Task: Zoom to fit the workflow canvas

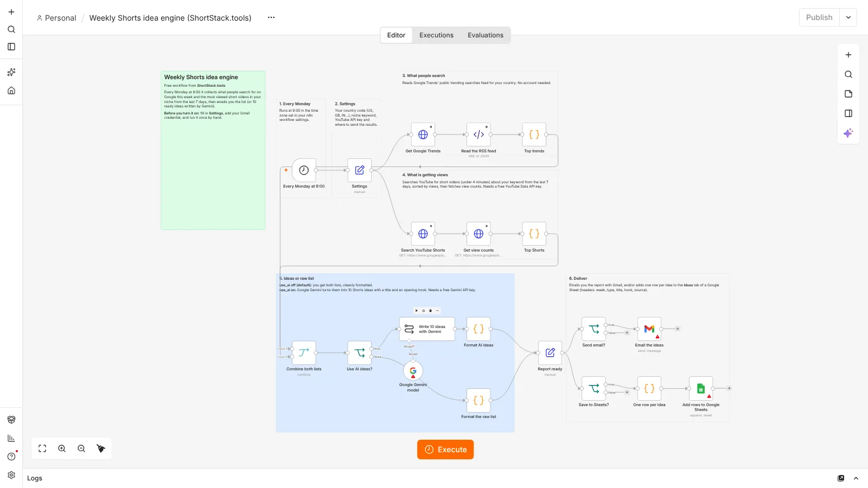Action: (x=42, y=448)
